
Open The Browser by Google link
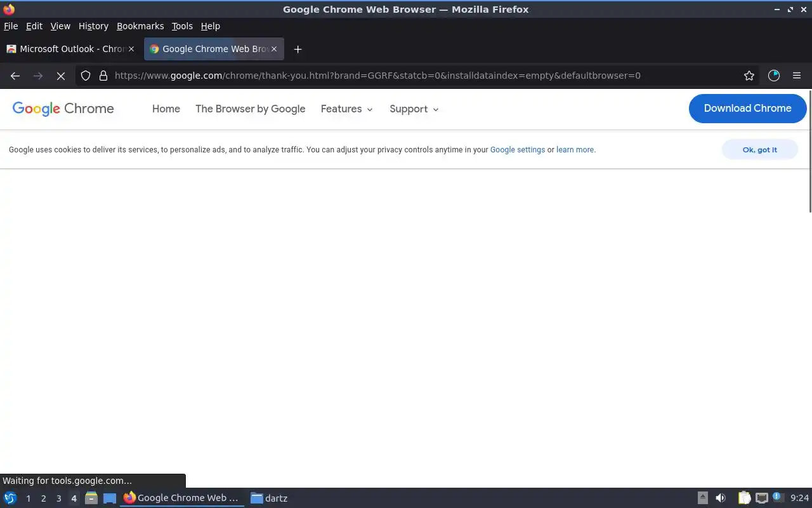250,109
